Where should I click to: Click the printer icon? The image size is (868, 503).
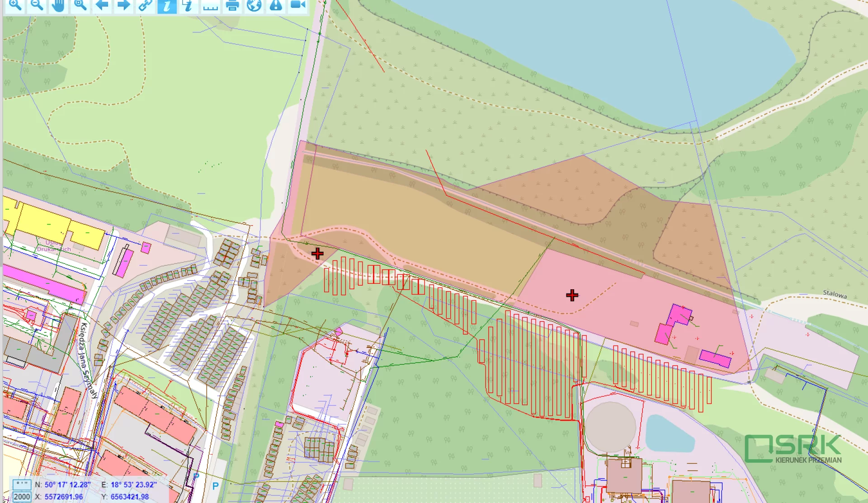[232, 5]
